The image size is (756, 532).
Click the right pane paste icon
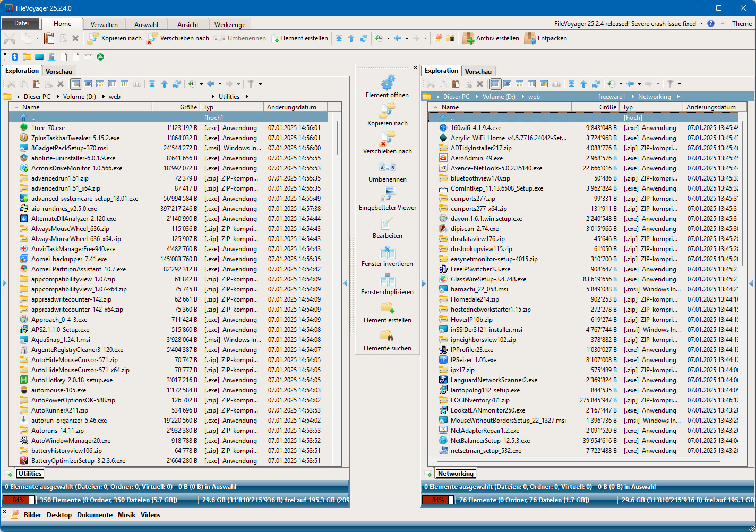[x=456, y=84]
